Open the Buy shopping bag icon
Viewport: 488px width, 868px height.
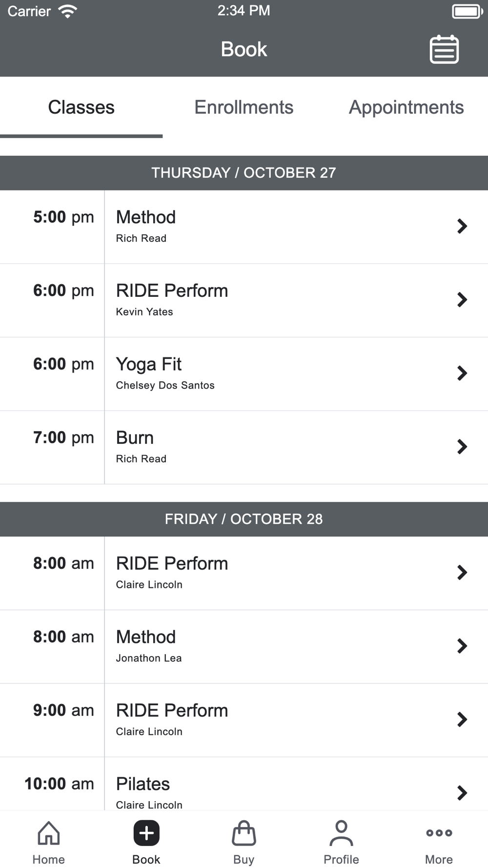244,833
